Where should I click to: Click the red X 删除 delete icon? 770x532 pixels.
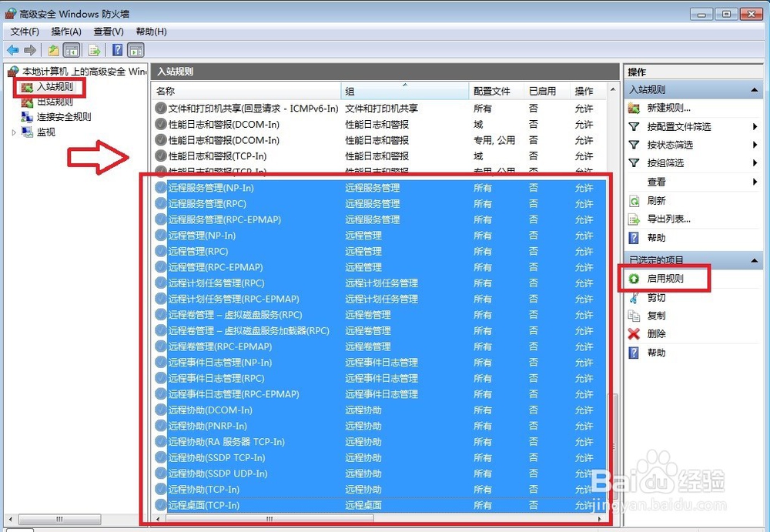(634, 333)
